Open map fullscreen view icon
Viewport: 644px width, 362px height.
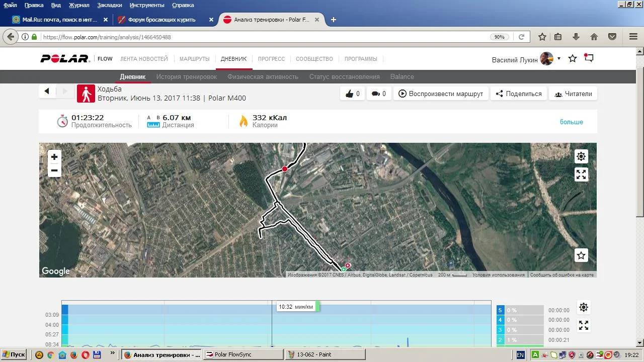coord(581,174)
